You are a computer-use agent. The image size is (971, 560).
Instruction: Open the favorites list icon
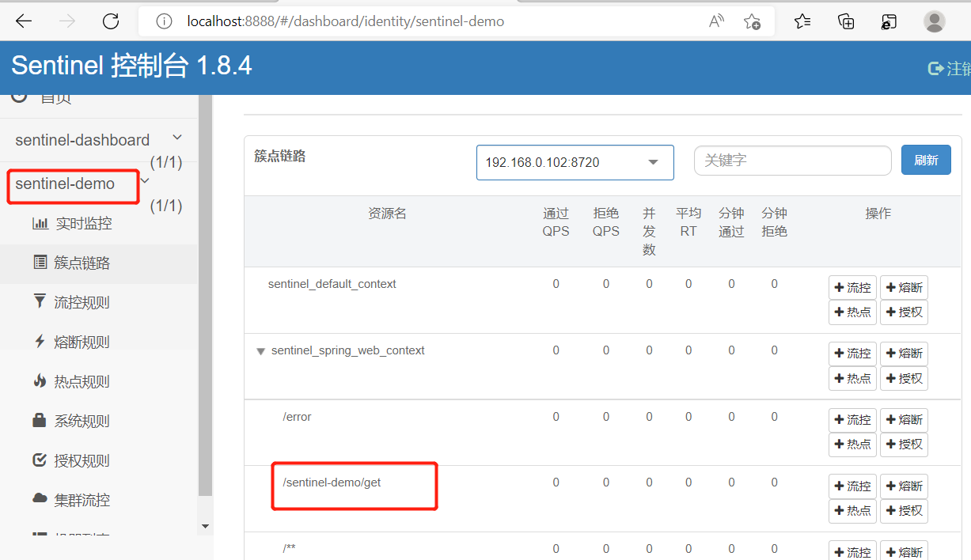[x=802, y=21]
